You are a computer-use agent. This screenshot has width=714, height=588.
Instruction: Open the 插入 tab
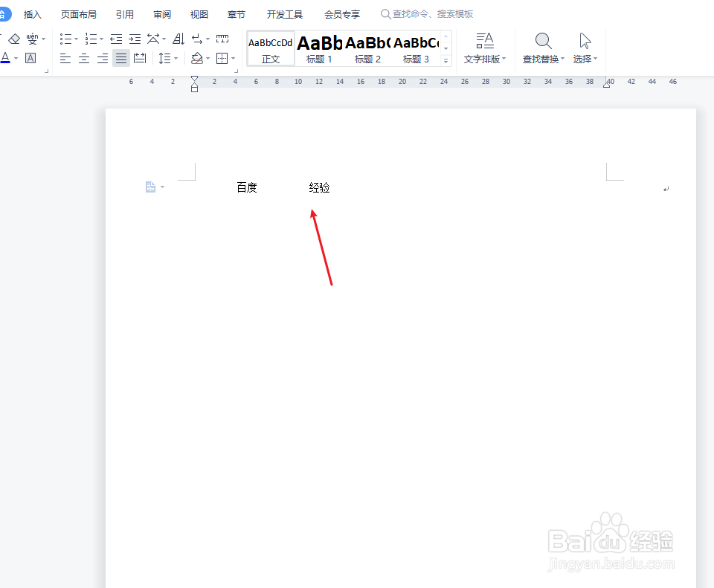pyautogui.click(x=32, y=15)
